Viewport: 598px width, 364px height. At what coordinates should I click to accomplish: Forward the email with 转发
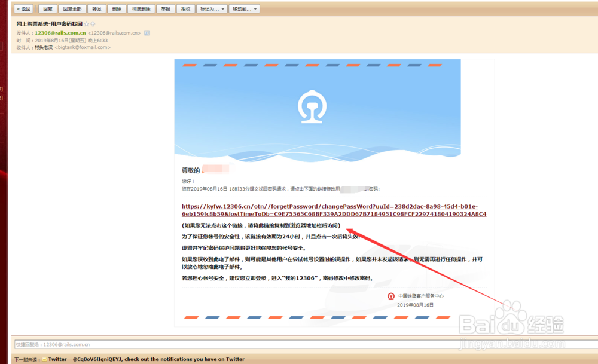click(x=97, y=9)
